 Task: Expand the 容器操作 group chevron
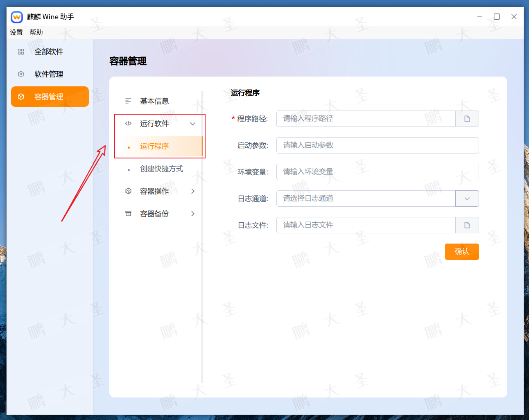[193, 191]
